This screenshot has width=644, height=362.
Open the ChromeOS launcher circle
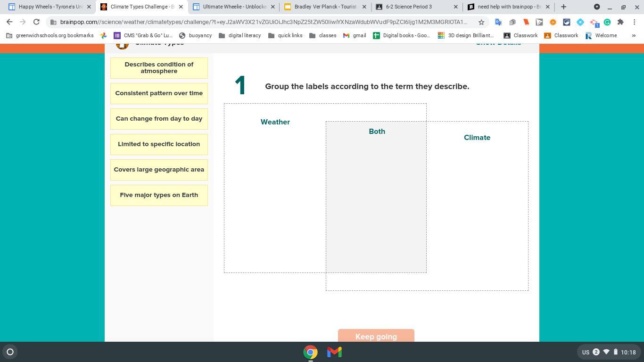10,352
